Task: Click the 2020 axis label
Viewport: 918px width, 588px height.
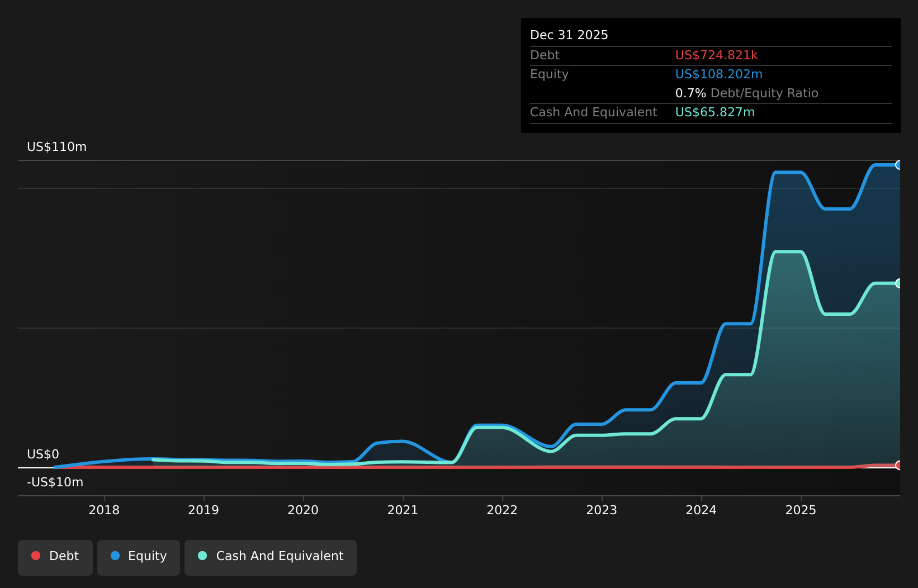Action: 303,510
